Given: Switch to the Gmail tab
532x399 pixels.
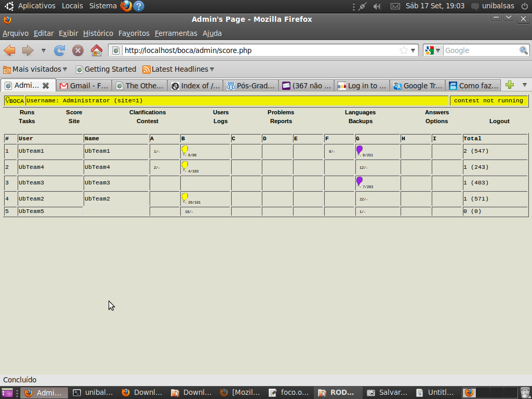Looking at the screenshot, I should tap(84, 86).
